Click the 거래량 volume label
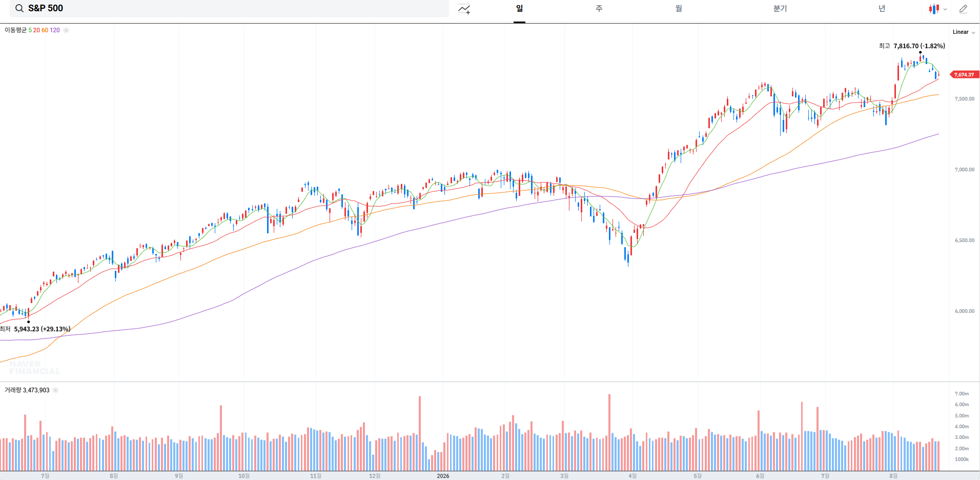Image resolution: width=980 pixels, height=480 pixels. click(13, 390)
